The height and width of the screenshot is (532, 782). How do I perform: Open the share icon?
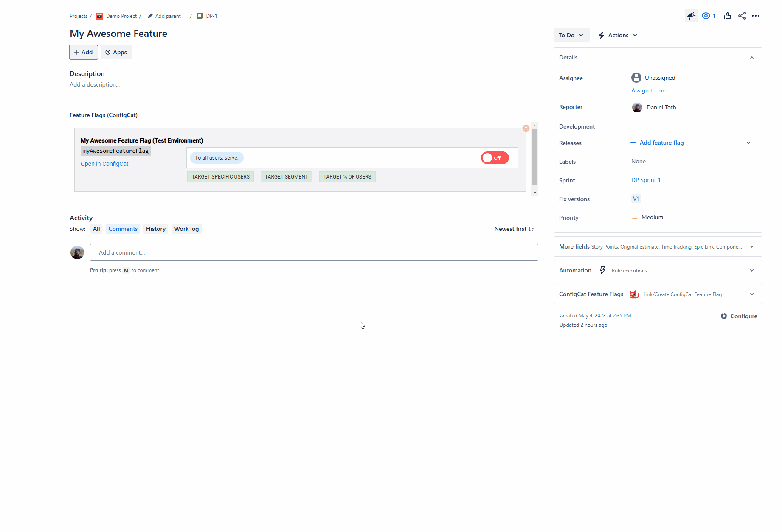(x=742, y=16)
